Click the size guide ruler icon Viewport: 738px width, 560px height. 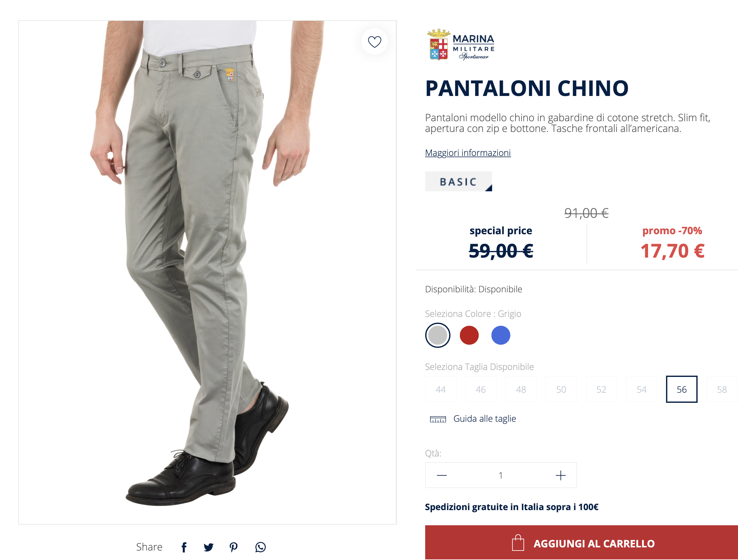438,419
